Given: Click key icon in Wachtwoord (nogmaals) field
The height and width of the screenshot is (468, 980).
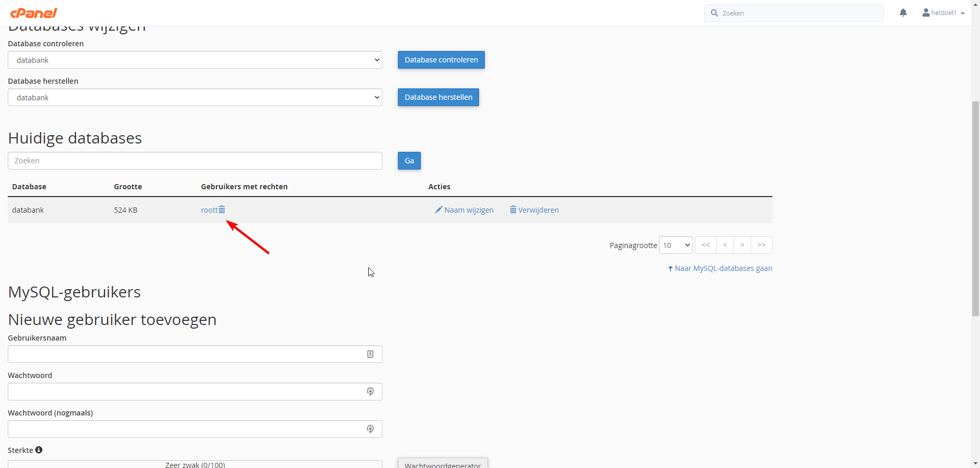Looking at the screenshot, I should click(370, 429).
